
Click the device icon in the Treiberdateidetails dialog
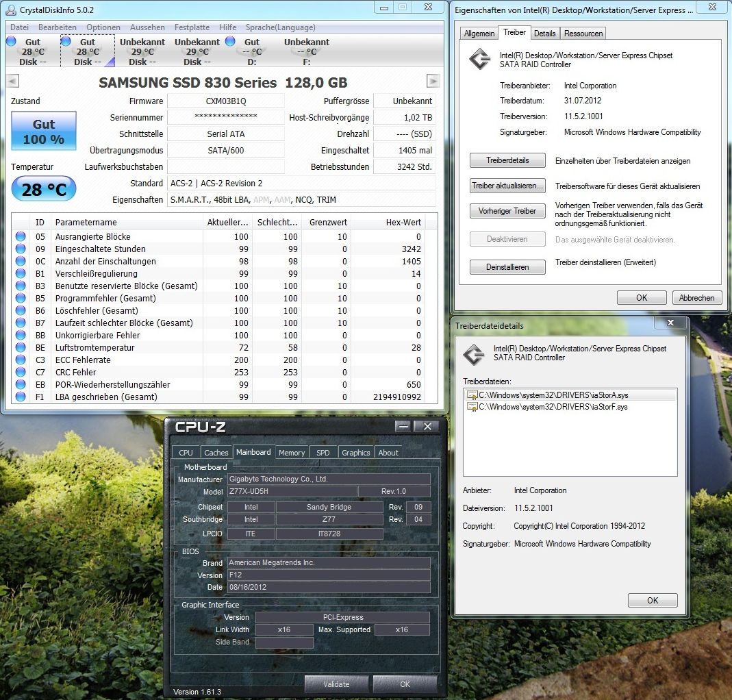[x=474, y=354]
